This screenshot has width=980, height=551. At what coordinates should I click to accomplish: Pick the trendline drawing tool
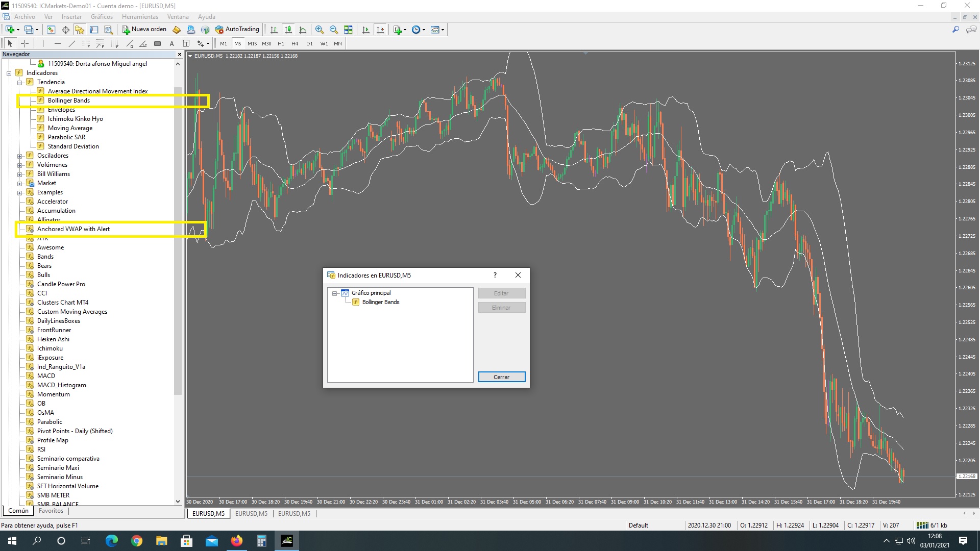pyautogui.click(x=72, y=44)
